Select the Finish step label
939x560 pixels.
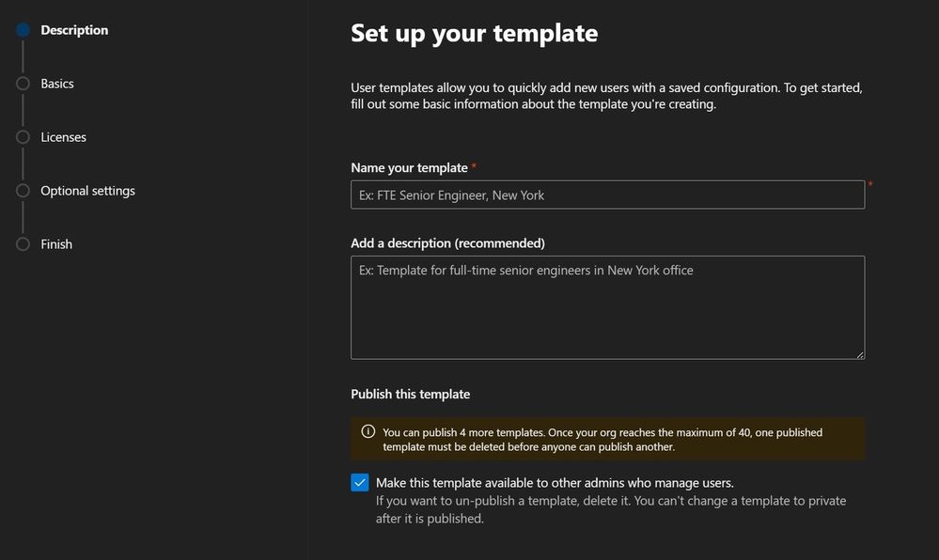coord(56,244)
